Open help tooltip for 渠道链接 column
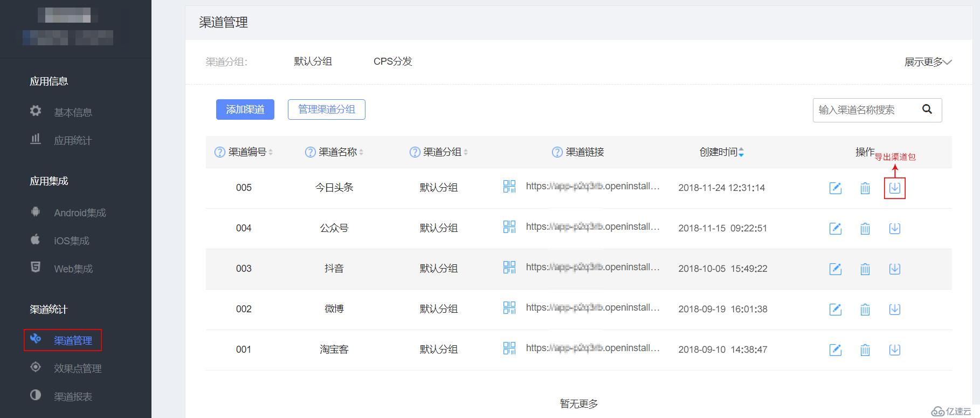The width and height of the screenshot is (980, 418). pyautogui.click(x=557, y=152)
